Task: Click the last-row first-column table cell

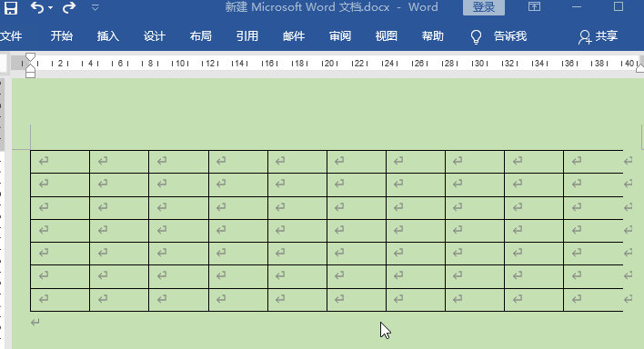Action: tap(60, 299)
